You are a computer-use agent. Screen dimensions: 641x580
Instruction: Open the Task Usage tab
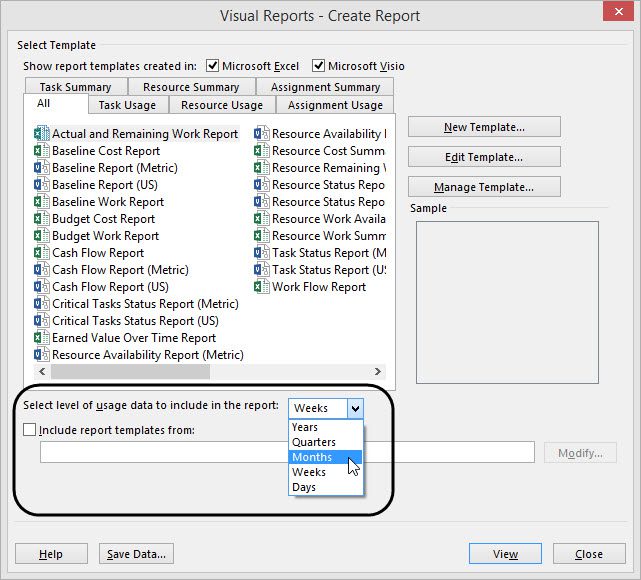coord(128,105)
